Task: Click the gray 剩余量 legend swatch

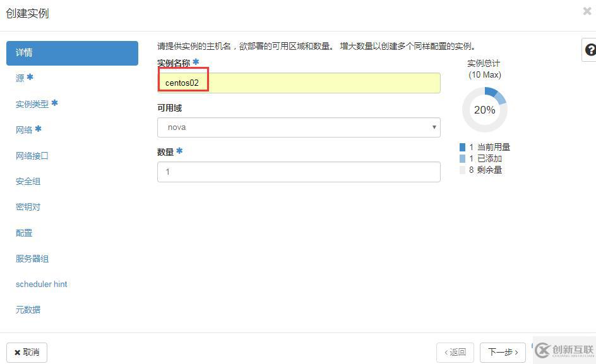Action: (x=462, y=170)
